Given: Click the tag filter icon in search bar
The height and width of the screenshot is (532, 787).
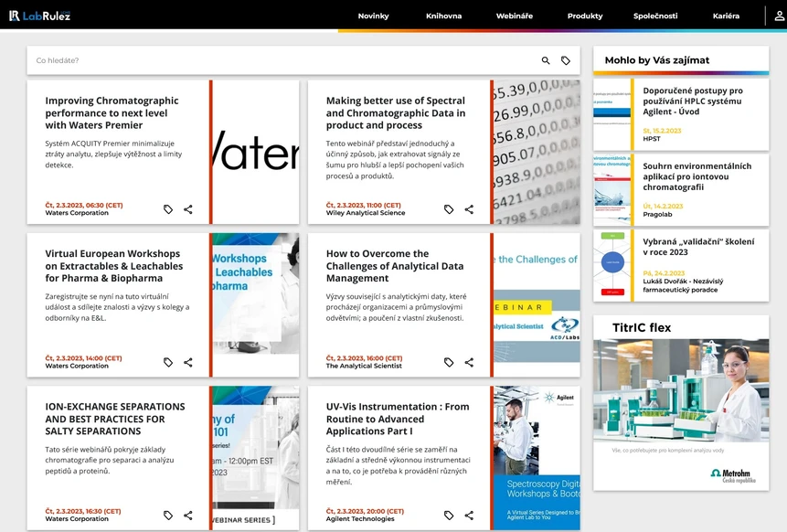Looking at the screenshot, I should click(566, 60).
